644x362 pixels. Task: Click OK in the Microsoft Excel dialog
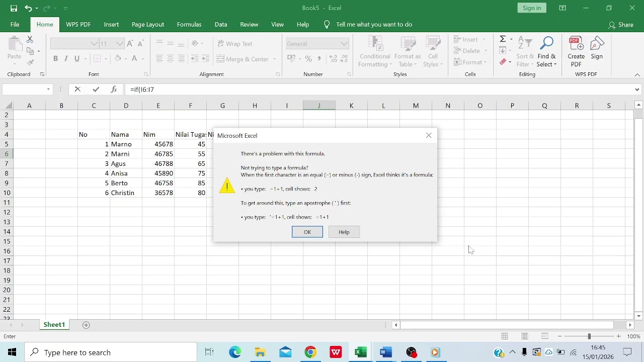pos(307,232)
